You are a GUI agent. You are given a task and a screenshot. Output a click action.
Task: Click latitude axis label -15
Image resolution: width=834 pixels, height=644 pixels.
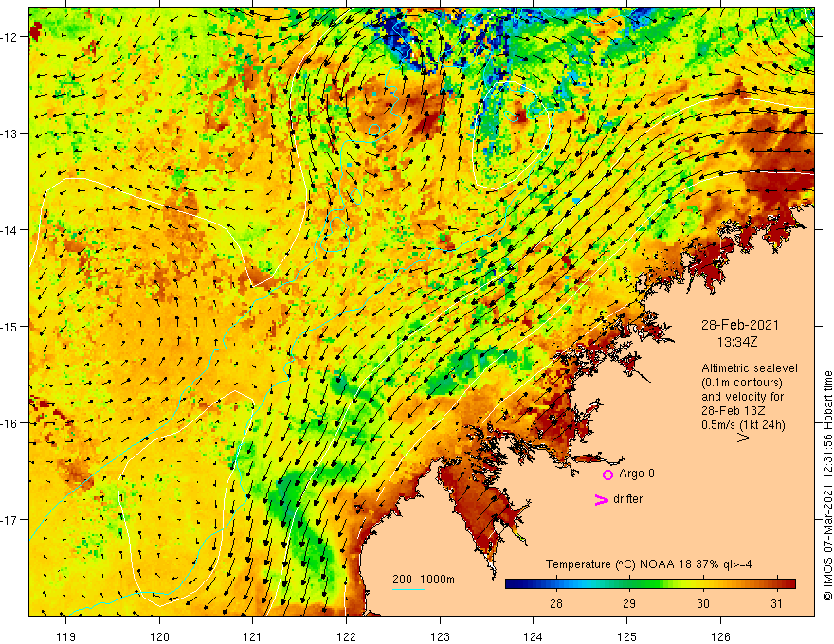[x=9, y=326]
